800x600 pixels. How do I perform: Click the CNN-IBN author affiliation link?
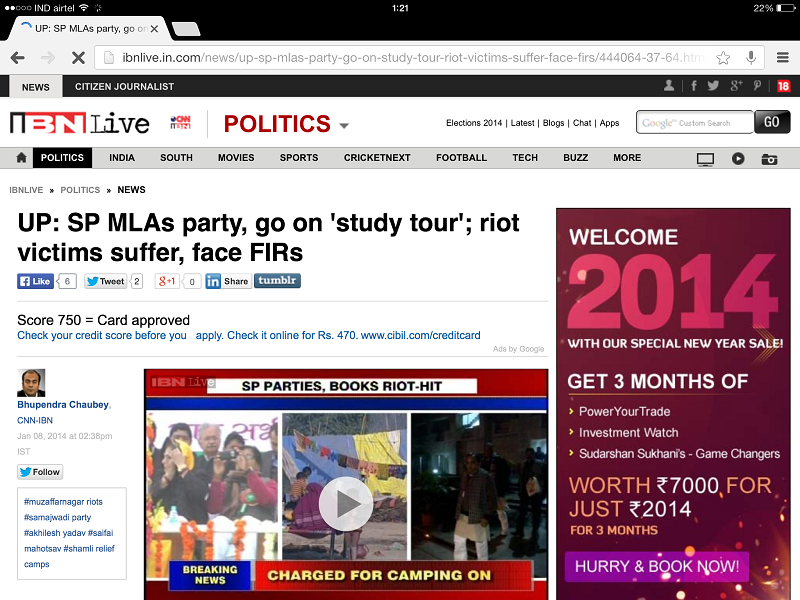pyautogui.click(x=35, y=420)
